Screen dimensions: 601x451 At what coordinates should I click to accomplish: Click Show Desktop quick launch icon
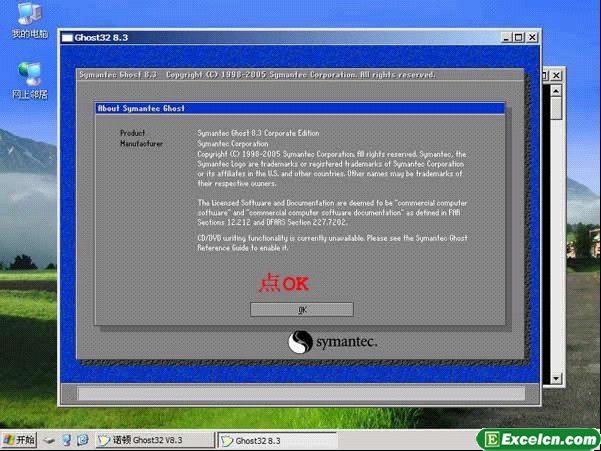(66, 440)
